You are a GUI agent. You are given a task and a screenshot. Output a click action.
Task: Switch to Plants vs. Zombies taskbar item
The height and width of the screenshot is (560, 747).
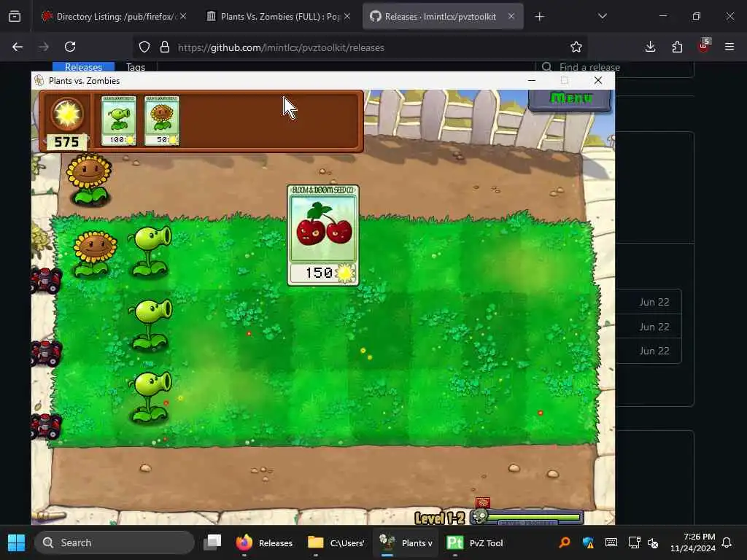pyautogui.click(x=407, y=542)
